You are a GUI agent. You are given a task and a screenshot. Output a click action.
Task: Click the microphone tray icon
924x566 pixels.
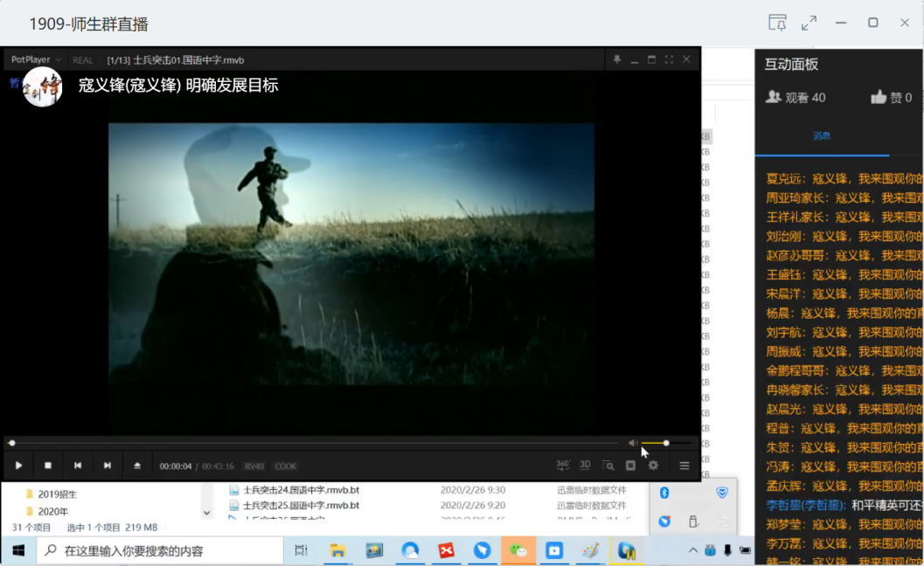(x=728, y=550)
